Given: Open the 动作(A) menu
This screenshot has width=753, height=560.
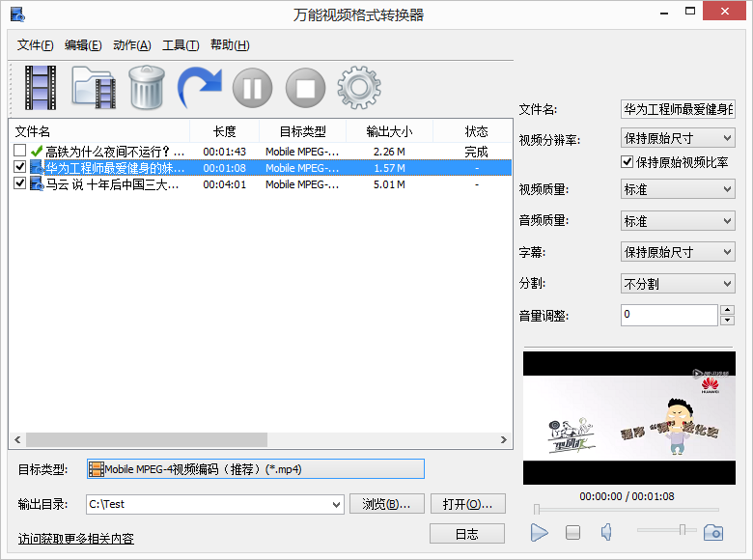Looking at the screenshot, I should [x=132, y=45].
